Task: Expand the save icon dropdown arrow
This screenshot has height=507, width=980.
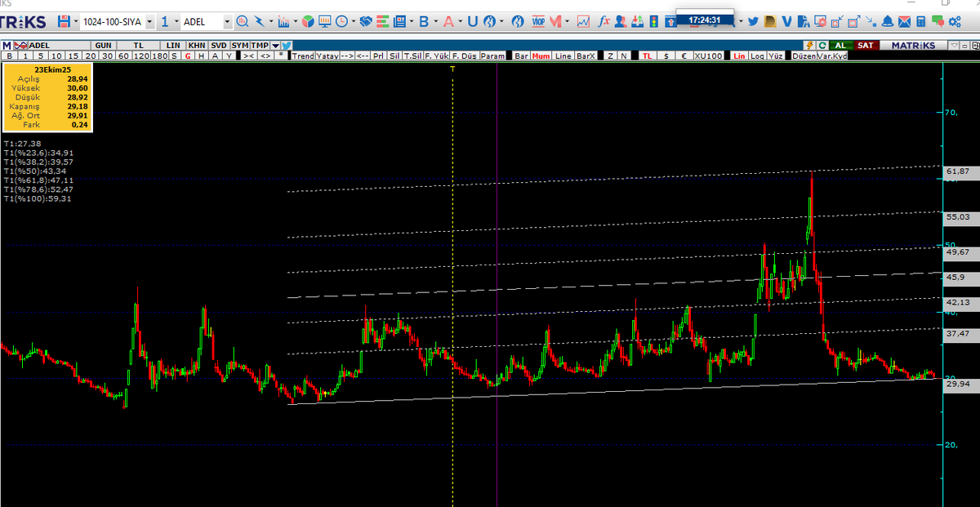Action: [76, 22]
